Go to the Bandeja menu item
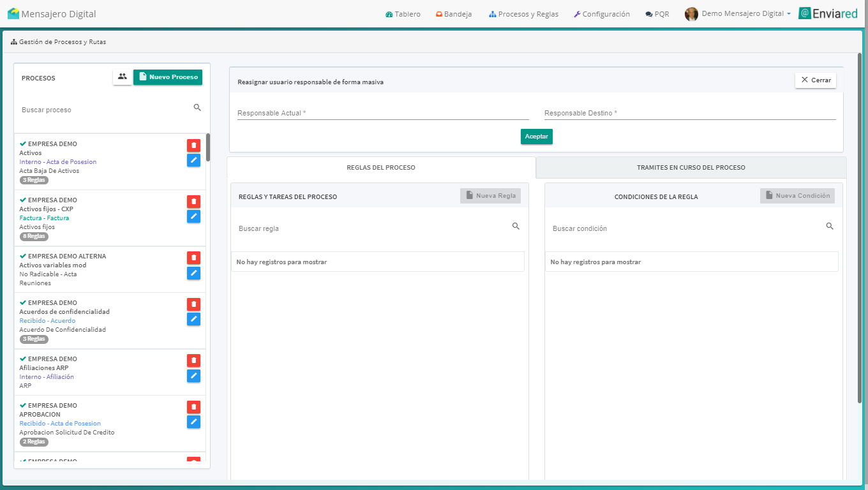This screenshot has width=868, height=490. tap(454, 14)
